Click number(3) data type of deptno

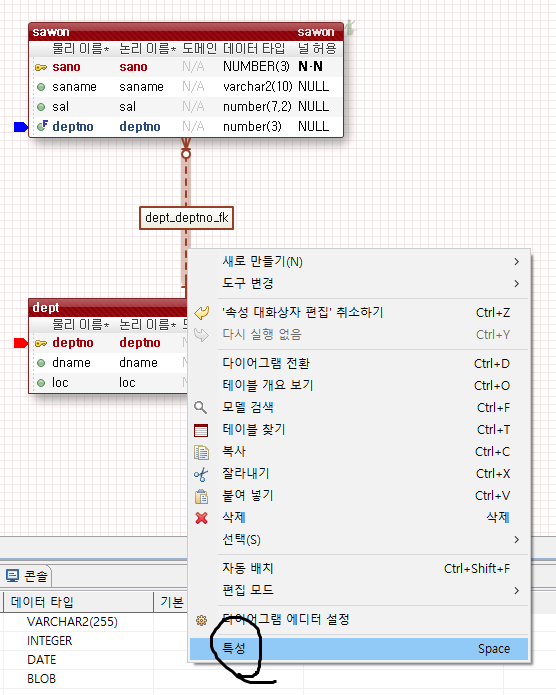point(252,127)
